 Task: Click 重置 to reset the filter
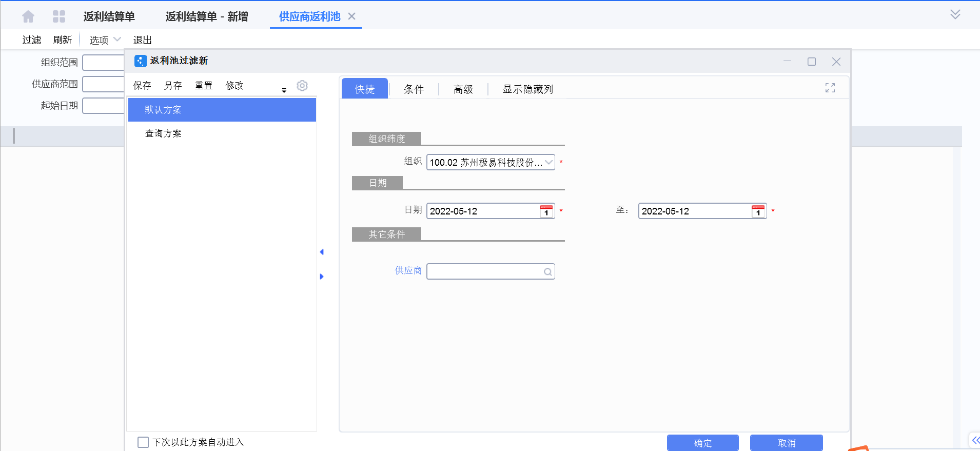pyautogui.click(x=204, y=86)
